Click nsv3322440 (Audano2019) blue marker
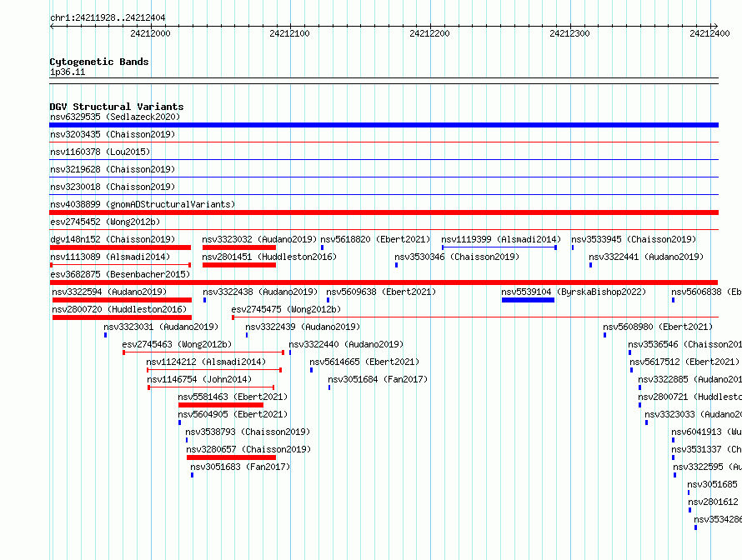This screenshot has width=742, height=560. point(290,352)
